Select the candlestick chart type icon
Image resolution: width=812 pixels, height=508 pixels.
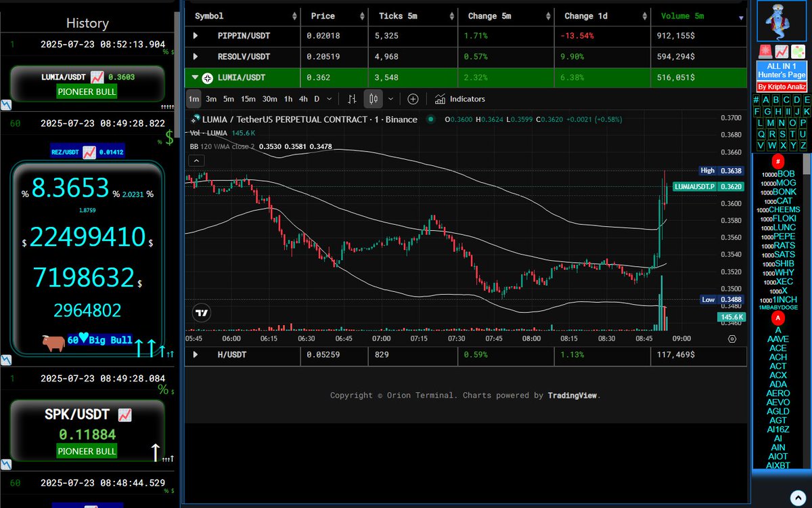(374, 99)
